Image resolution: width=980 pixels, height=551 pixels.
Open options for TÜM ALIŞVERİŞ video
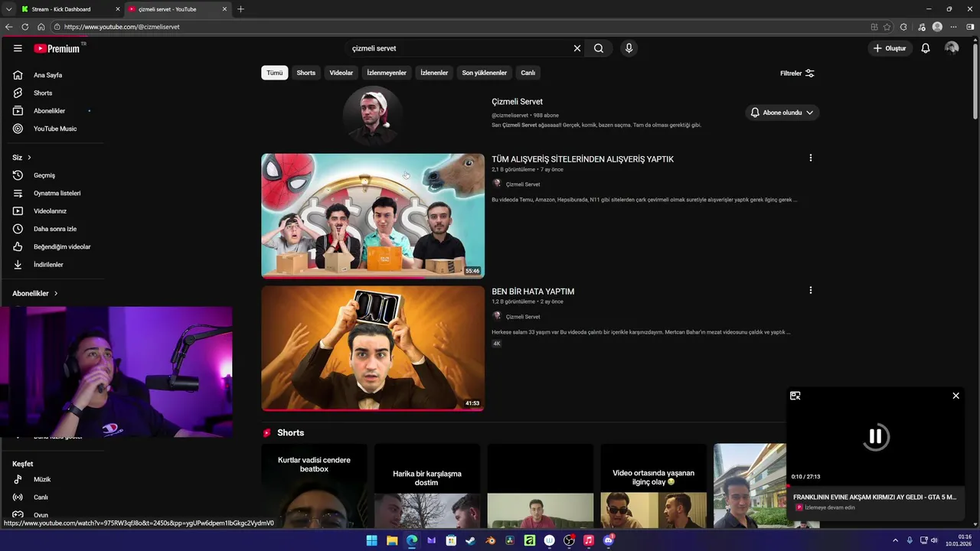[811, 158]
